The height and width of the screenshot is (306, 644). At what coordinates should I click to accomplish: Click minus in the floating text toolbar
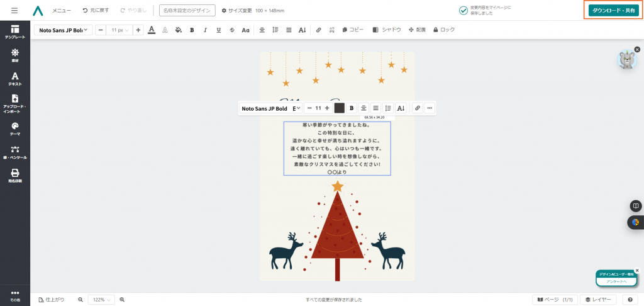310,108
